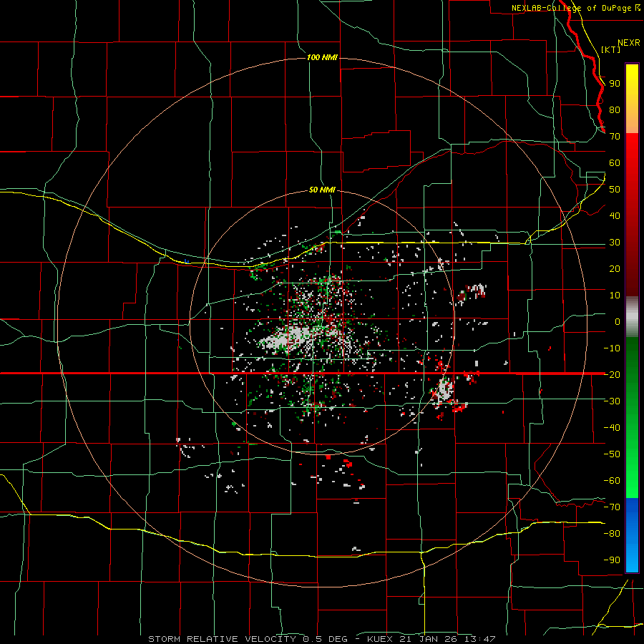Click the "-50" value on the velocity scale

tap(612, 454)
